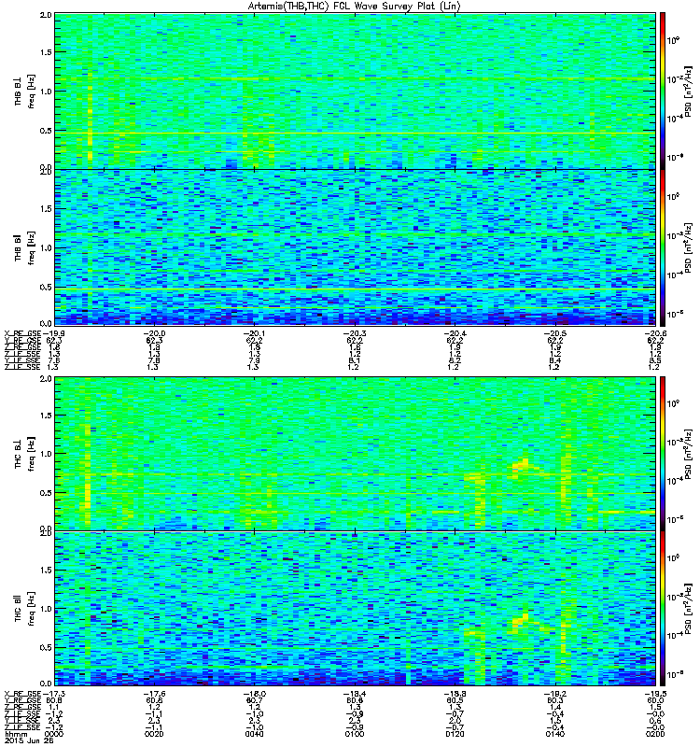Click the THC B∥ panel color bar
700x747 pixels.
click(x=663, y=609)
